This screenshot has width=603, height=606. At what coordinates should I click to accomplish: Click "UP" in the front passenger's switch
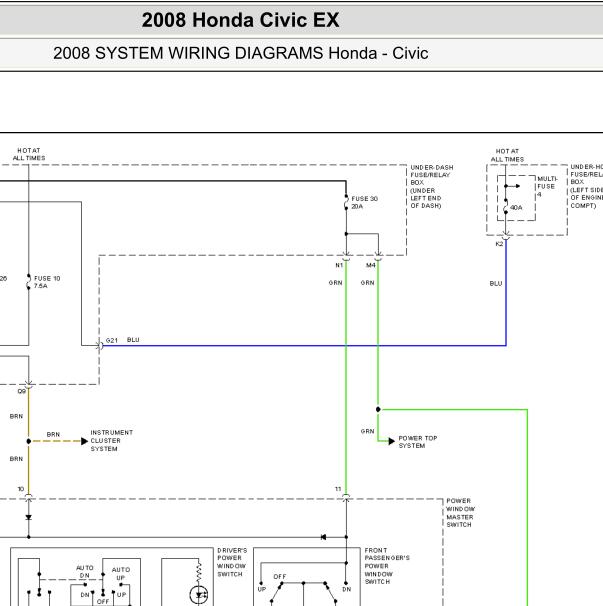coord(262,589)
